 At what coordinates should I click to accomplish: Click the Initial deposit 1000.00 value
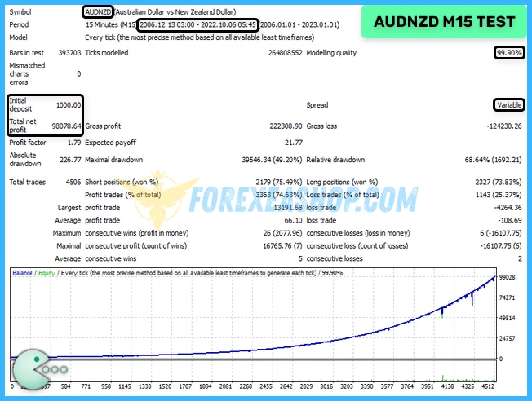(x=67, y=105)
